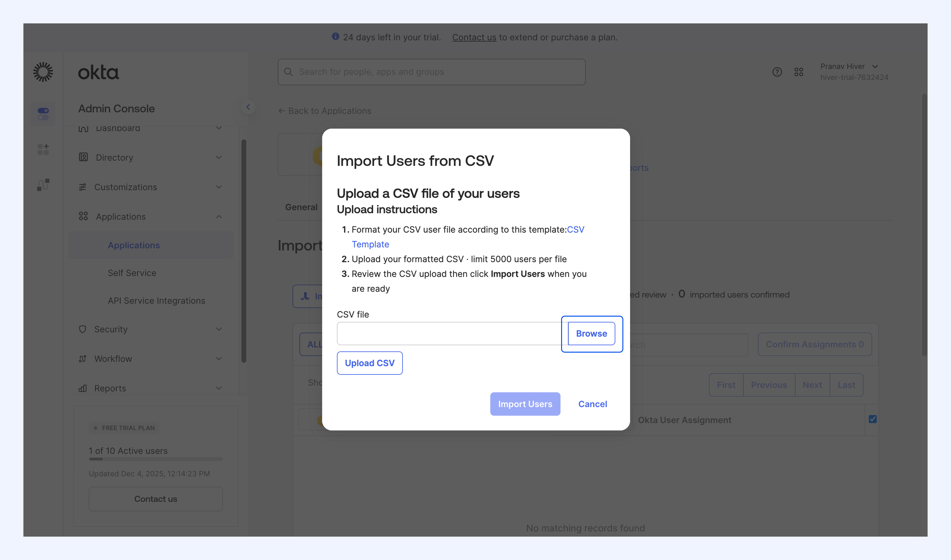
Task: Open the CSV Template link
Action: coord(468,237)
